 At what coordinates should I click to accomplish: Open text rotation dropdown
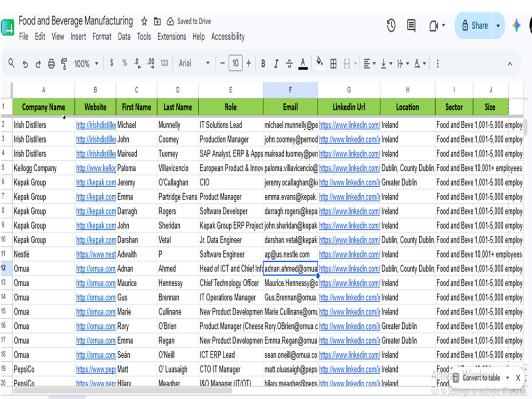[420, 63]
